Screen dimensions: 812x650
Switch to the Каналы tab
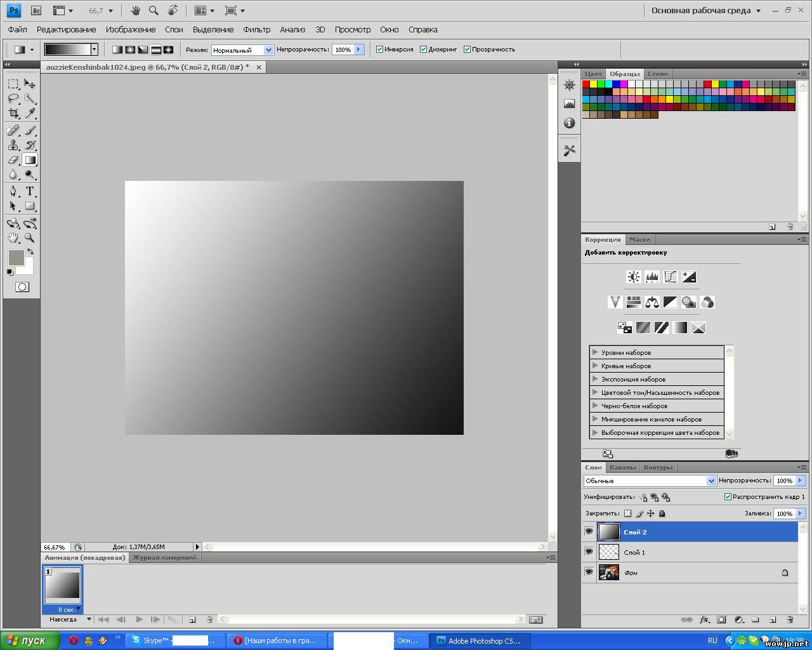(622, 468)
